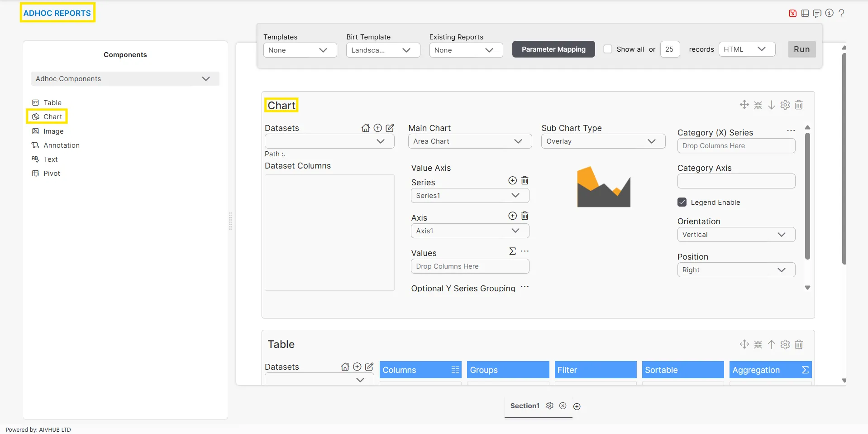The height and width of the screenshot is (434, 868).
Task: Select the Section1 tab
Action: click(525, 406)
